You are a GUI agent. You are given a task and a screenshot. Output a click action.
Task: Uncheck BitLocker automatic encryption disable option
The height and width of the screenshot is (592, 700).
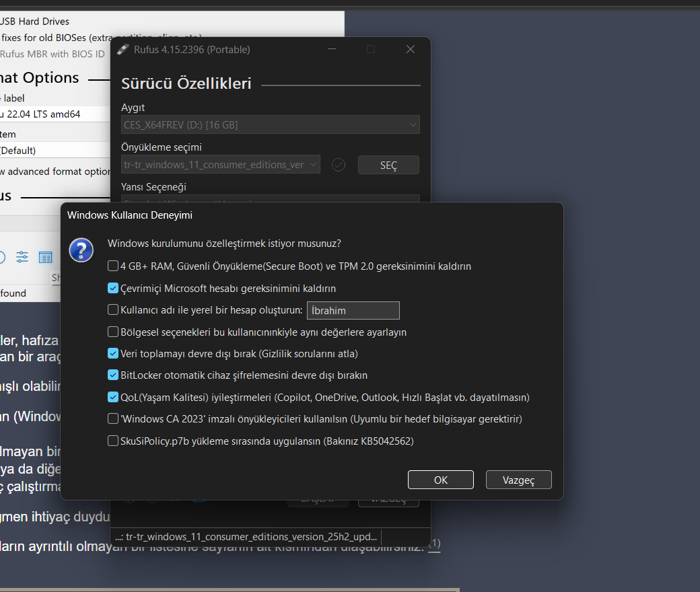(x=113, y=375)
